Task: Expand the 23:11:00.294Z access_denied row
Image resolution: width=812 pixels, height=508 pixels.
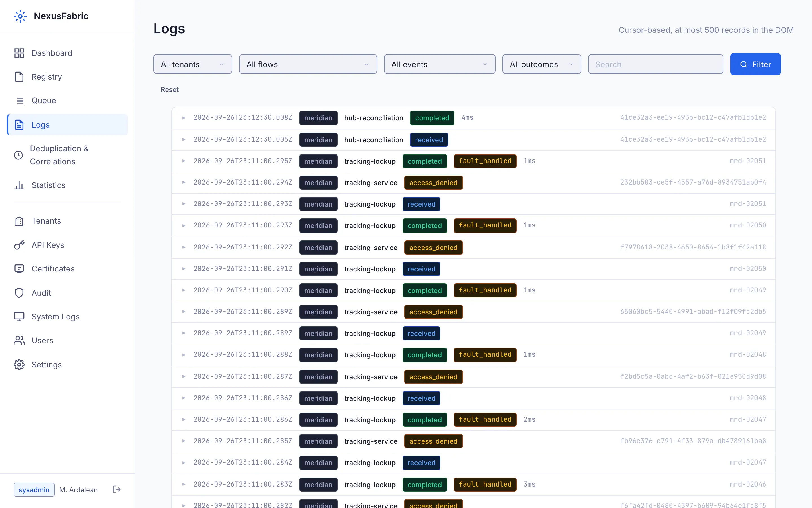Action: [184, 182]
